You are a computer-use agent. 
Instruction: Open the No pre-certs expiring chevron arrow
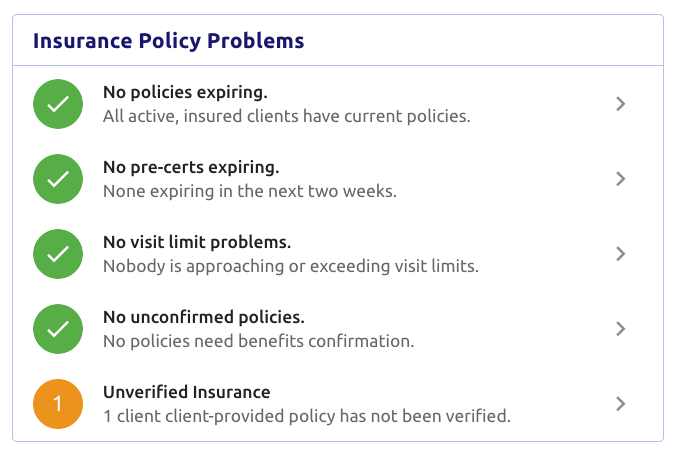620,179
